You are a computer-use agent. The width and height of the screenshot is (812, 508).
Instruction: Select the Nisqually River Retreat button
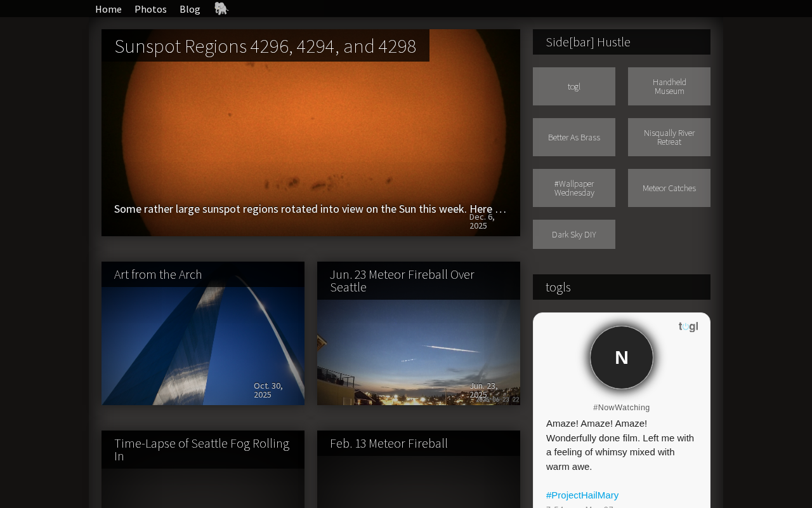point(669,137)
